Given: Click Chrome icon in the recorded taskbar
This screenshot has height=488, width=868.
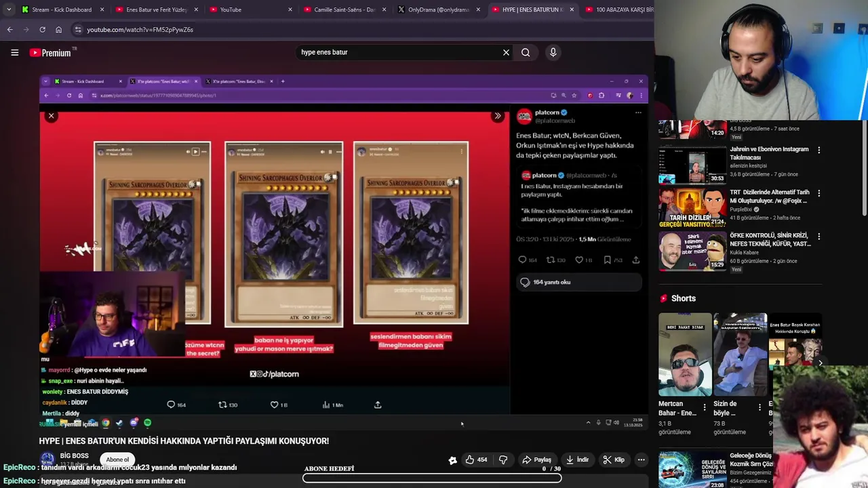Looking at the screenshot, I should point(106,423).
